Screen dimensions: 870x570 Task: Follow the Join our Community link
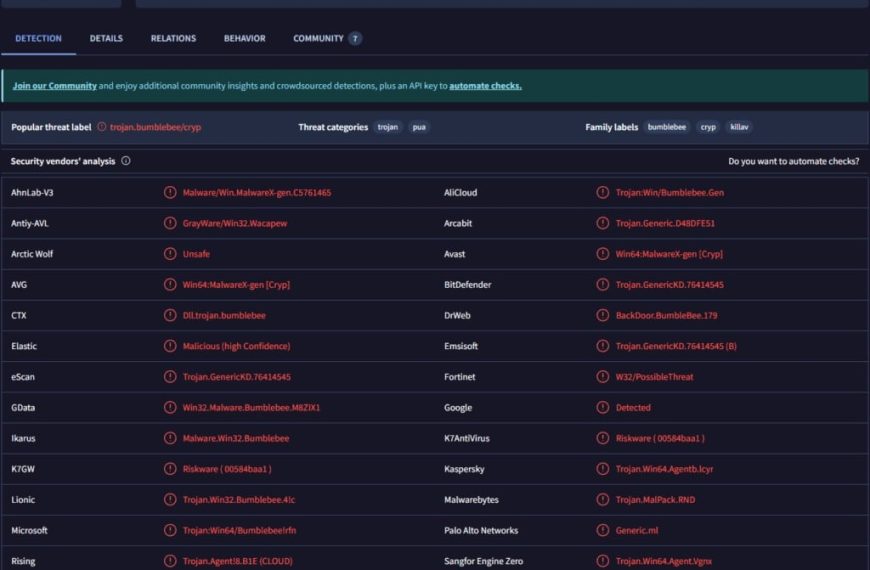tap(54, 85)
